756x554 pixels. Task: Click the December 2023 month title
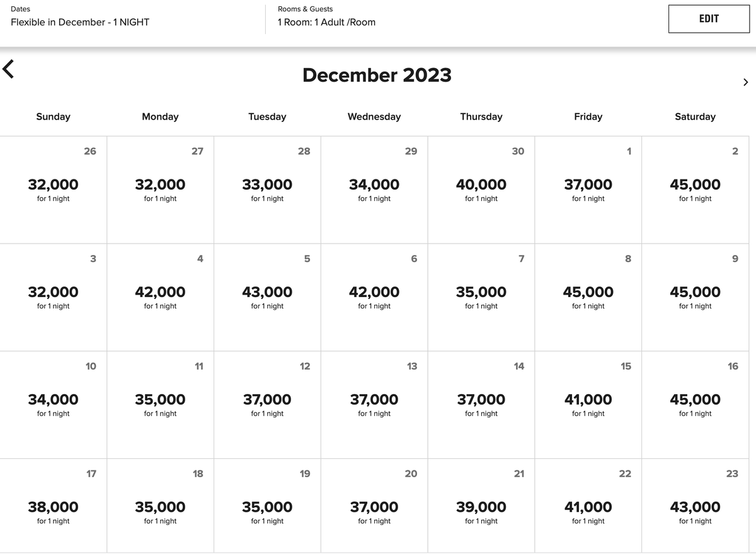[377, 75]
